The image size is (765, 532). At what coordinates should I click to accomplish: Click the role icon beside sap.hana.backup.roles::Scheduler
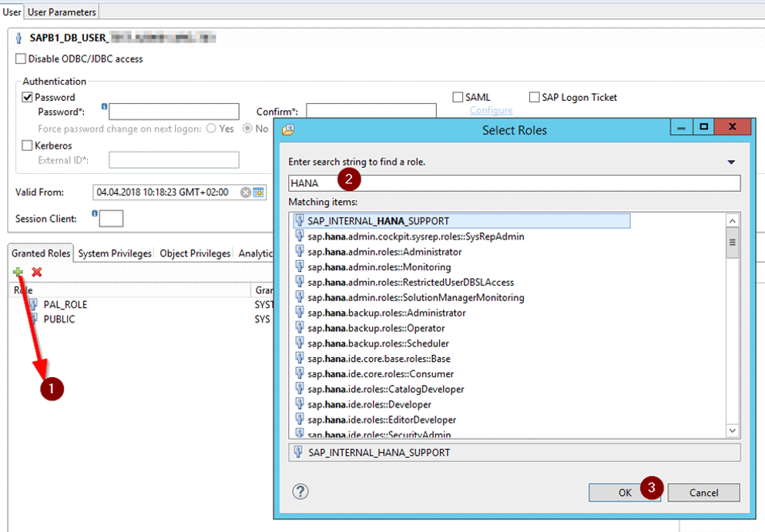tap(300, 343)
